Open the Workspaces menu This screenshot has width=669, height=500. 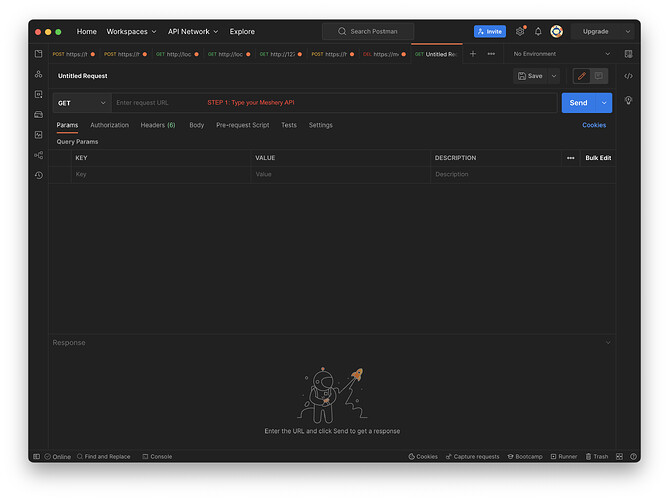[x=131, y=32]
